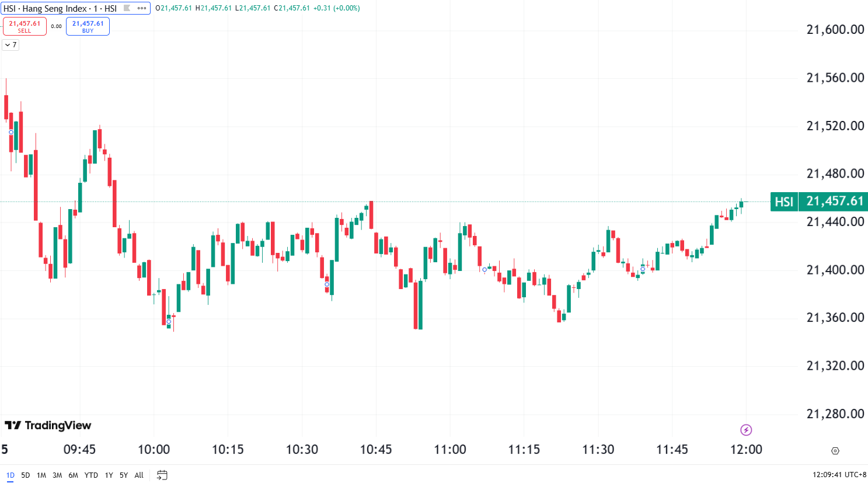Choose the All time range
This screenshot has width=868, height=483.
pyautogui.click(x=139, y=475)
